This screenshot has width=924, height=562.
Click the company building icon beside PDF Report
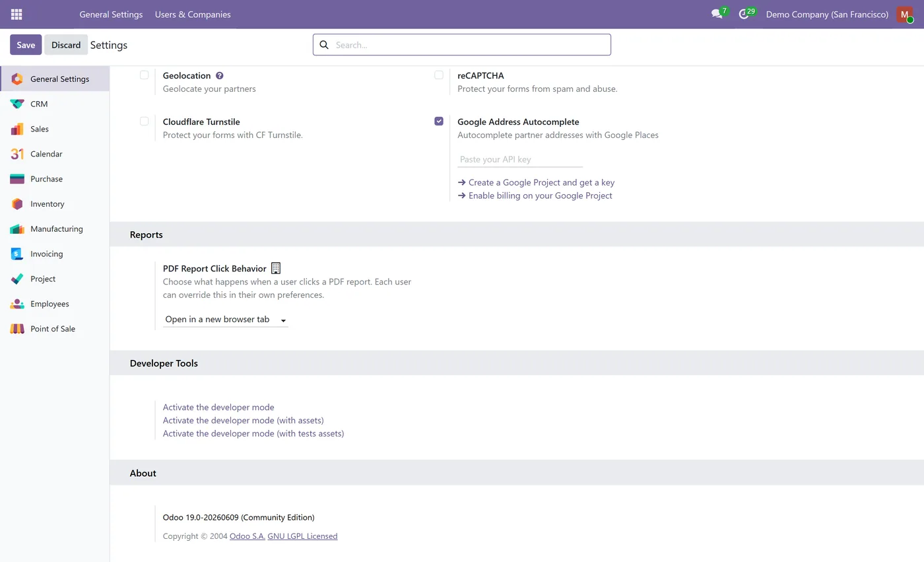click(276, 268)
